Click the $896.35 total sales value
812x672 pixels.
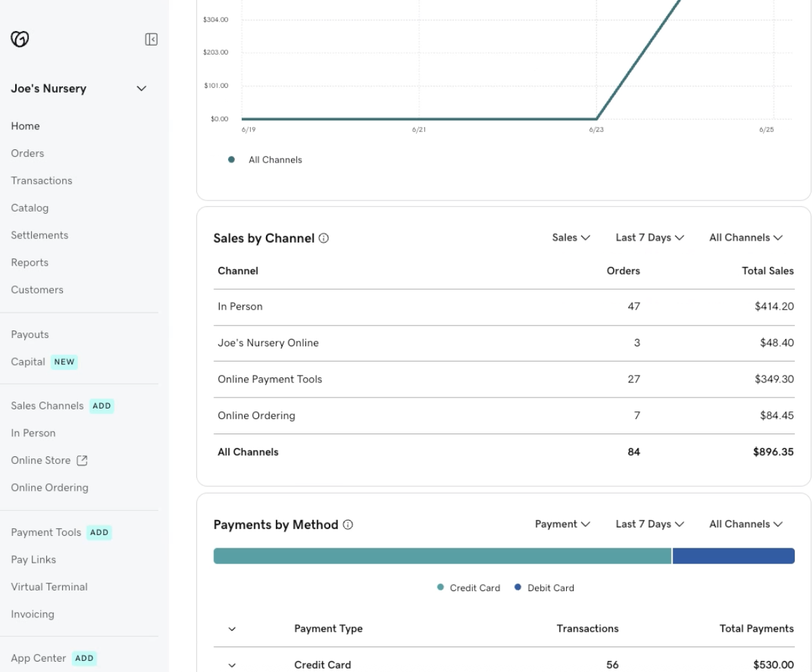773,451
